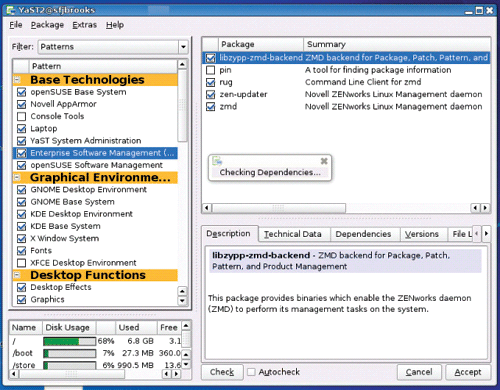Enable the Autocheck checkbox

[x=251, y=372]
